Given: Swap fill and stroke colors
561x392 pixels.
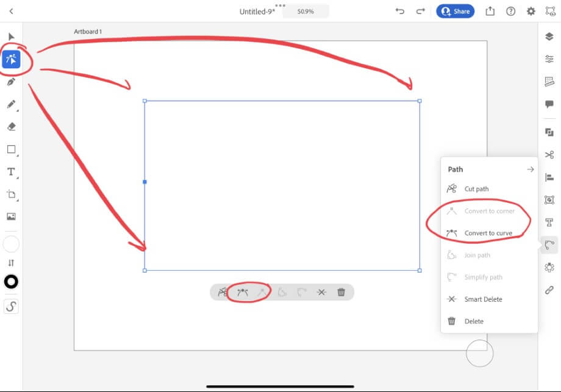Looking at the screenshot, I should (x=11, y=263).
